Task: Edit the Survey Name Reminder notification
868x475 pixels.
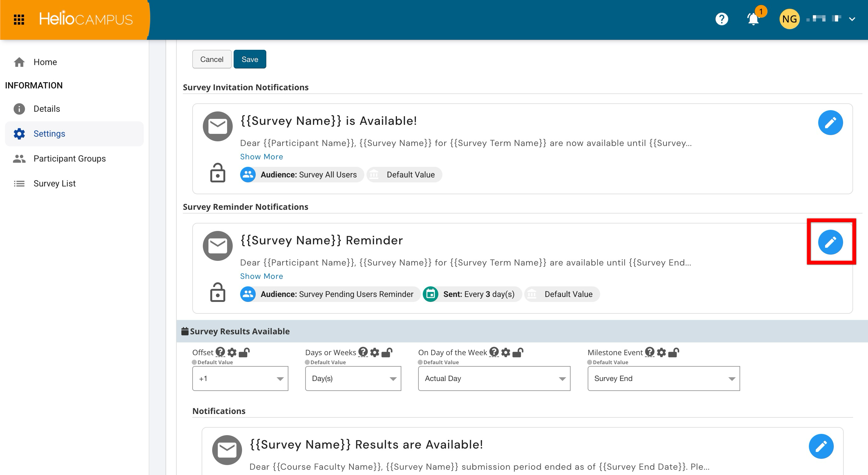Action: (830, 242)
